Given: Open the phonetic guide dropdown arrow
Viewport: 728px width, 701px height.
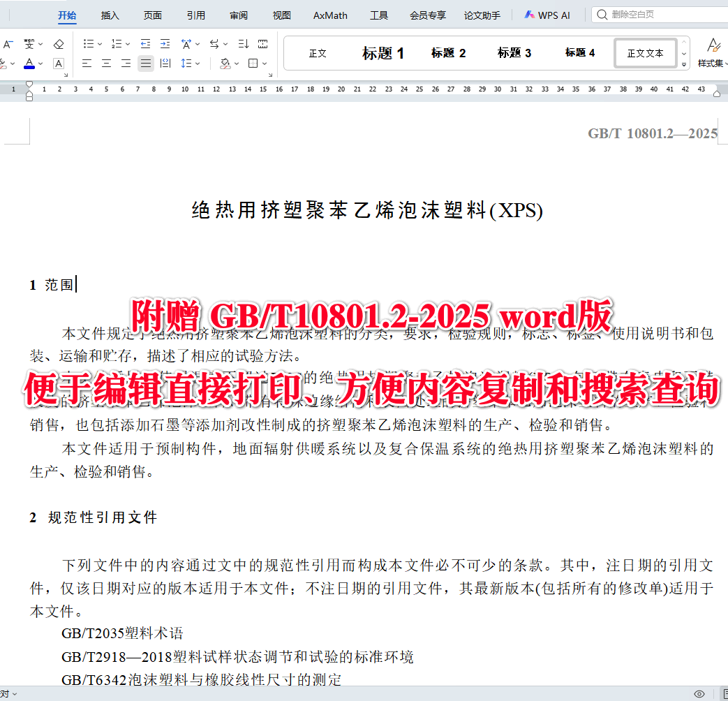Looking at the screenshot, I should (40, 44).
